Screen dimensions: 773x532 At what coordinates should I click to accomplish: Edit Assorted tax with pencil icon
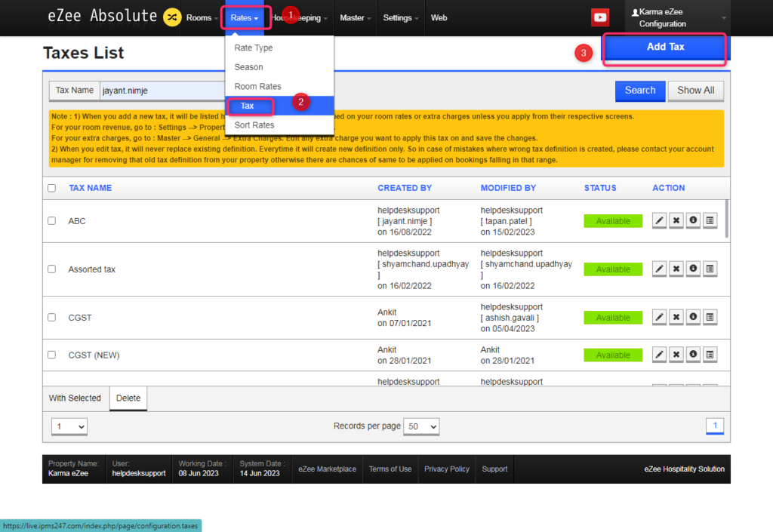coord(659,269)
